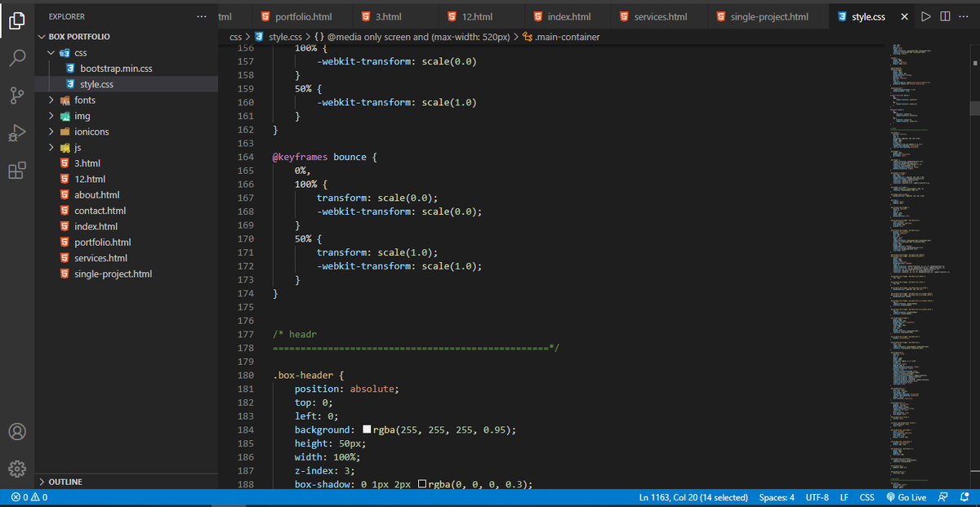Change indentation via Spaces: 4

point(777,497)
